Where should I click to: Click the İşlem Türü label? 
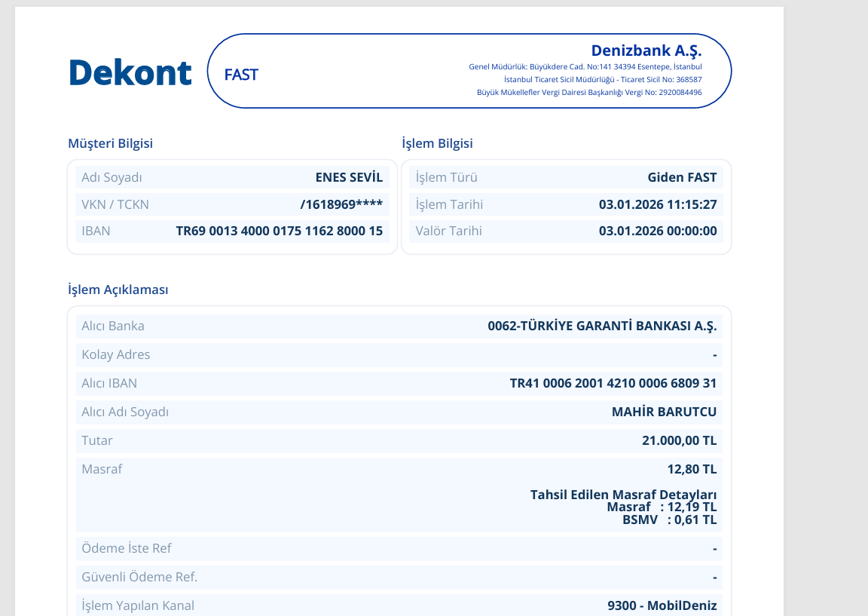pyautogui.click(x=446, y=177)
